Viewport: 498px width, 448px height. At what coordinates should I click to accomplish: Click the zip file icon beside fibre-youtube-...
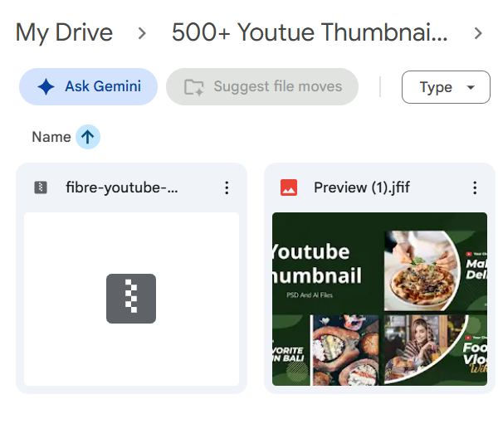tap(41, 187)
